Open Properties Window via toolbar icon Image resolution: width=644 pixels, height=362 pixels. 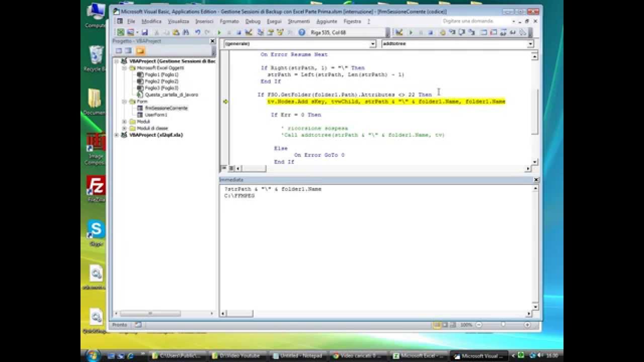click(x=270, y=32)
